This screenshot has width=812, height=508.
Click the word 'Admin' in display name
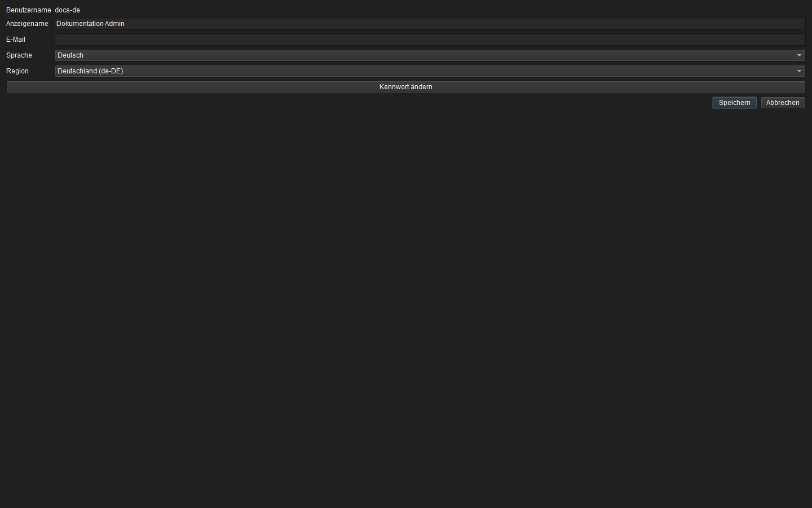[x=115, y=24]
